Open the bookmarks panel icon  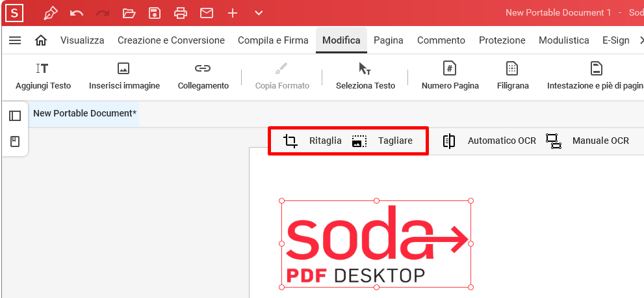15,142
